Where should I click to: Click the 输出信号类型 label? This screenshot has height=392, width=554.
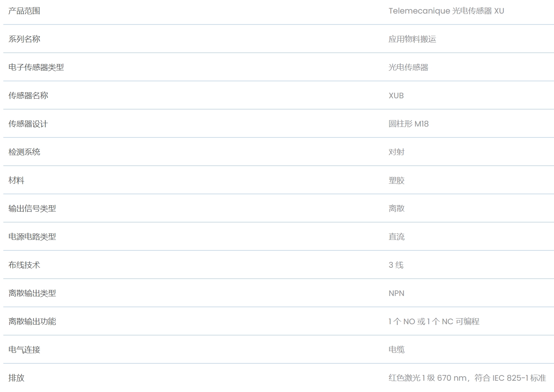(x=32, y=209)
